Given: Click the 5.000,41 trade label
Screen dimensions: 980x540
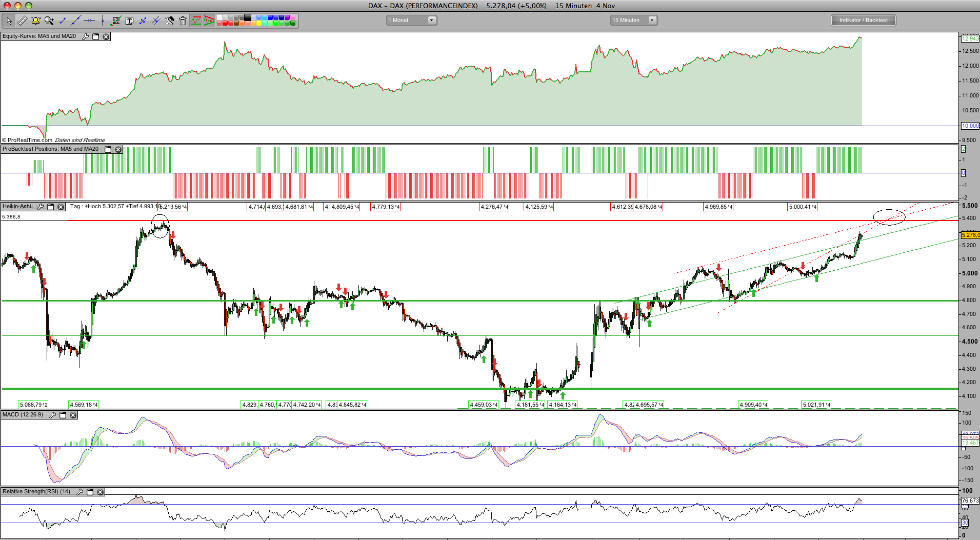Looking at the screenshot, I should click(803, 207).
